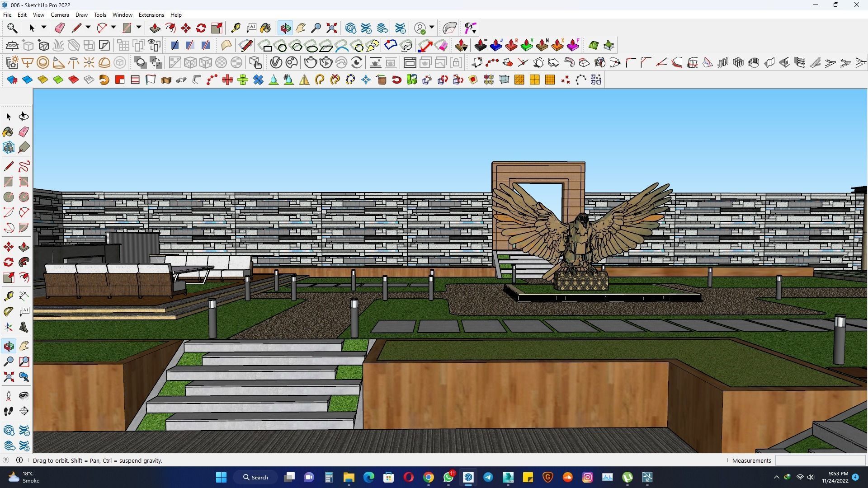Expand the Arc tool dropdown arrow
The image size is (868, 488).
[113, 28]
